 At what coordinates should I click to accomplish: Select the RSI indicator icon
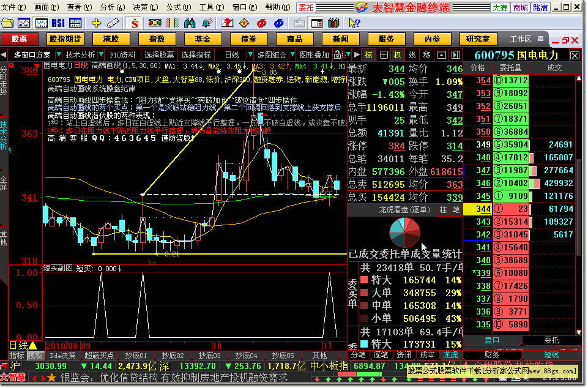tap(58, 23)
